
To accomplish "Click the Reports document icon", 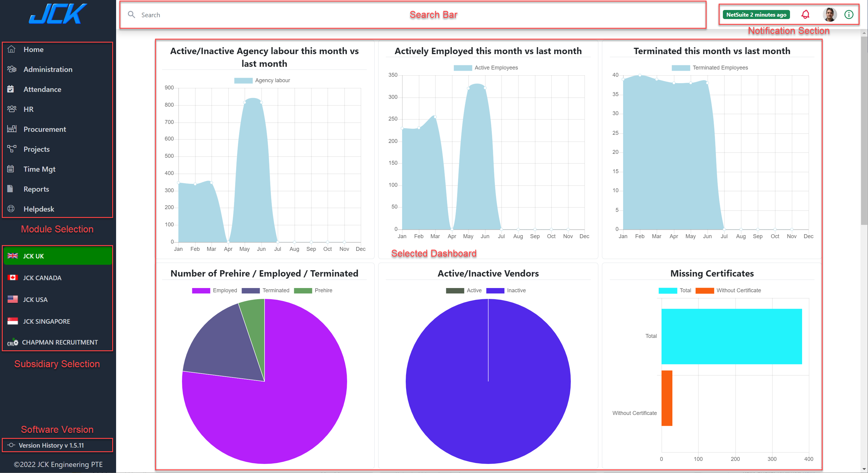I will point(11,188).
